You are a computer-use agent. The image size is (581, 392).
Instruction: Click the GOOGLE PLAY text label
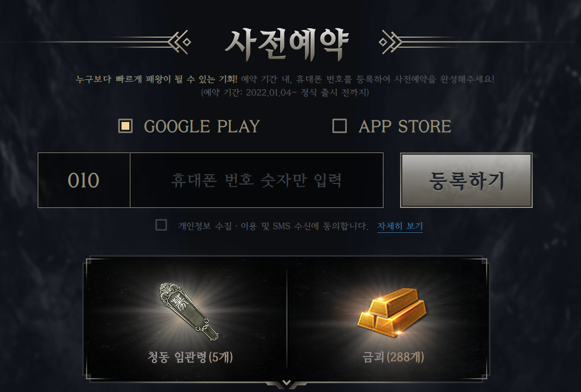coord(202,126)
